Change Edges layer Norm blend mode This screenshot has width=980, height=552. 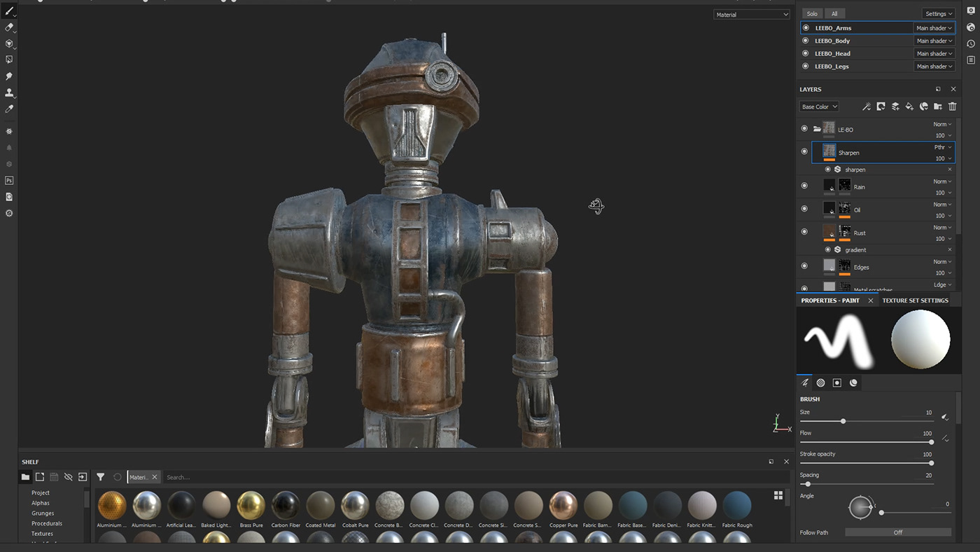click(x=942, y=261)
